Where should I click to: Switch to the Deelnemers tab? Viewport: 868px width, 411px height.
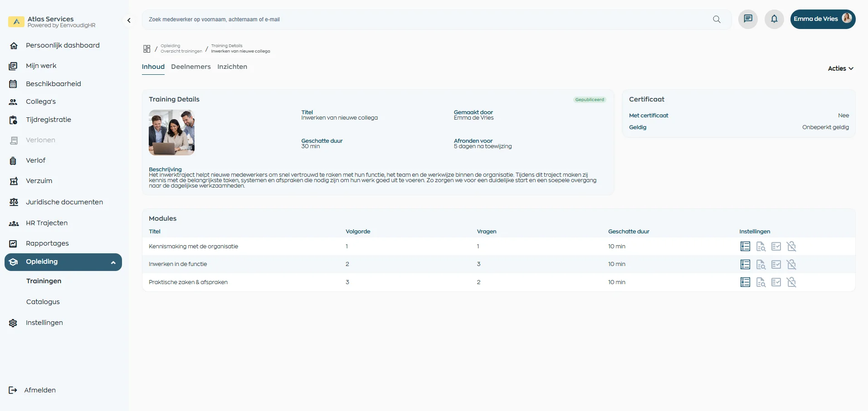[190, 67]
